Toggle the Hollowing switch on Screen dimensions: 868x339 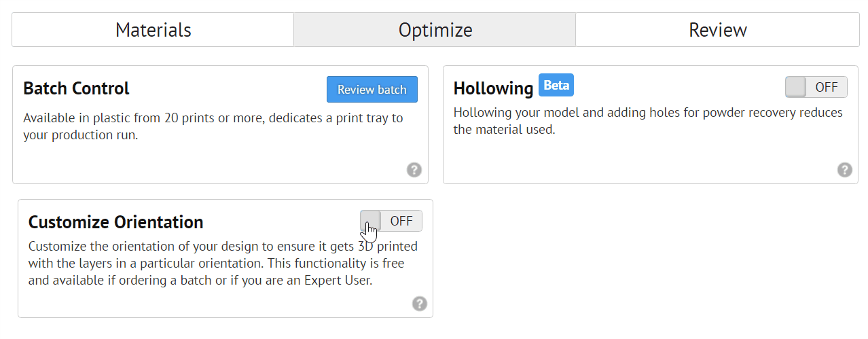pos(816,87)
